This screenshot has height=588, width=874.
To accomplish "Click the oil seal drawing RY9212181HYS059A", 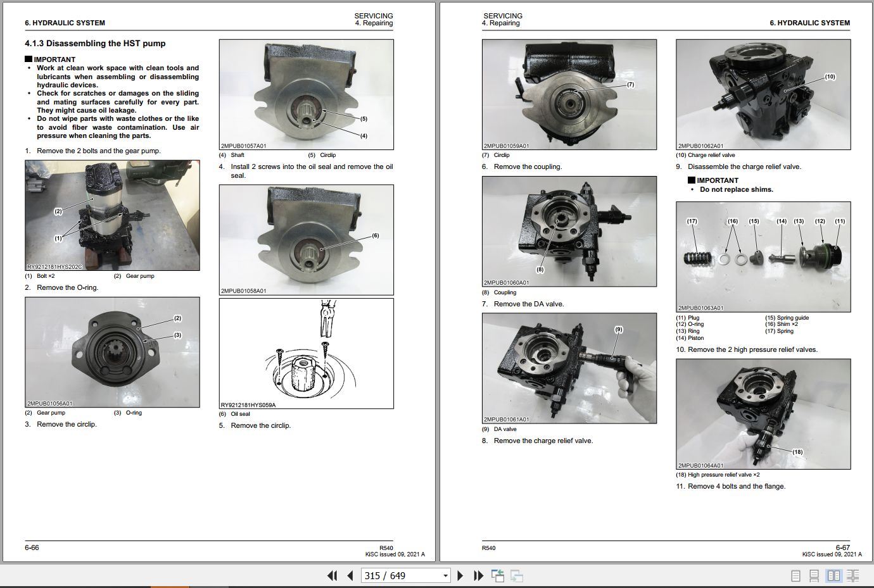I will (307, 353).
